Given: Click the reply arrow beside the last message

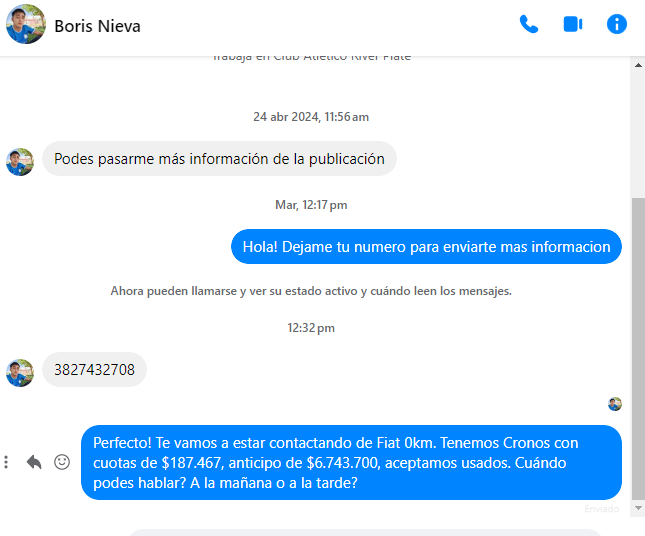Looking at the screenshot, I should coord(34,462).
